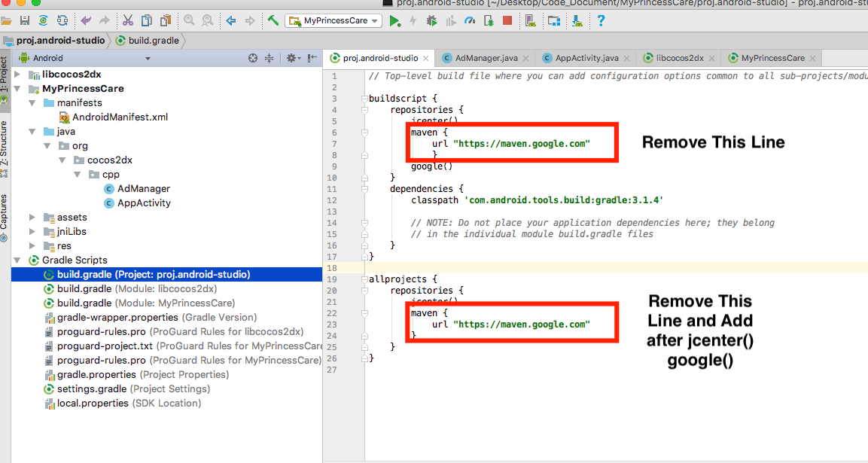Click the collapse all icon in project panel
This screenshot has width=868, height=463.
click(x=270, y=58)
